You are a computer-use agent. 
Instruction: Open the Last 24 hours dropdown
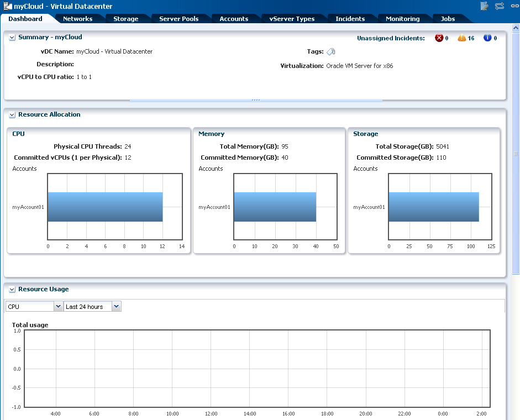[117, 306]
